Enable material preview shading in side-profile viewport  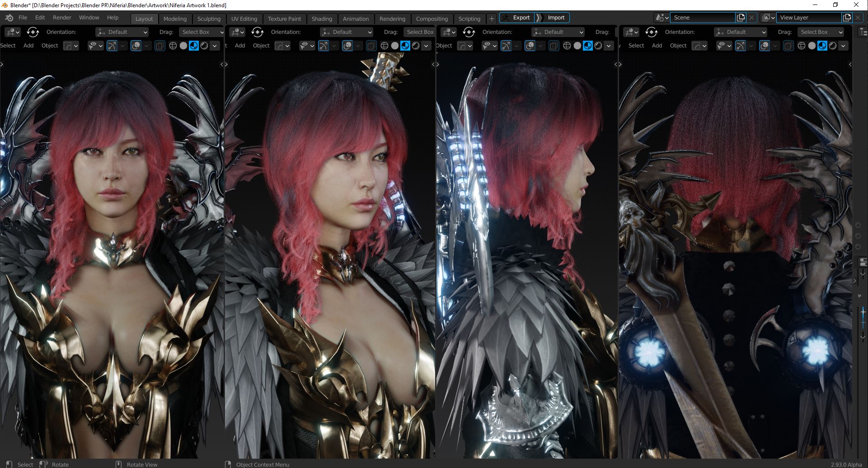[x=588, y=46]
